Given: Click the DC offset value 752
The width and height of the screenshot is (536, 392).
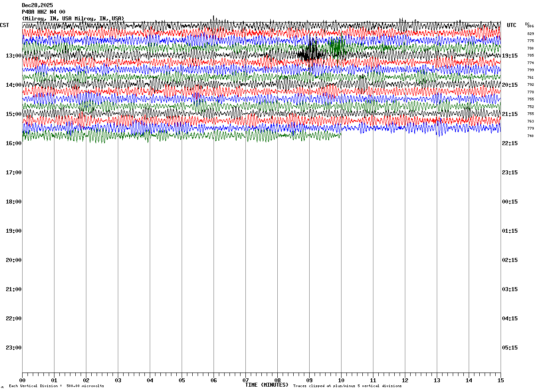Looking at the screenshot, I should pyautogui.click(x=530, y=107).
